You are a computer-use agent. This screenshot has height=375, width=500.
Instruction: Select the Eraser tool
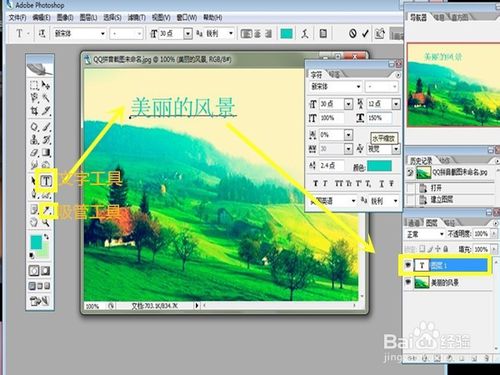tap(34, 152)
